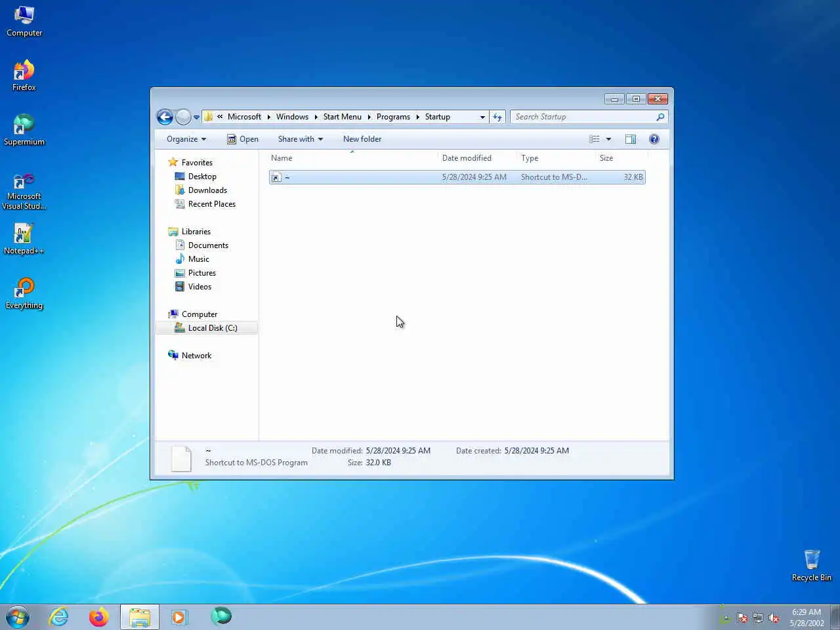
Task: Select the "~" shortcut file row
Action: [x=457, y=177]
